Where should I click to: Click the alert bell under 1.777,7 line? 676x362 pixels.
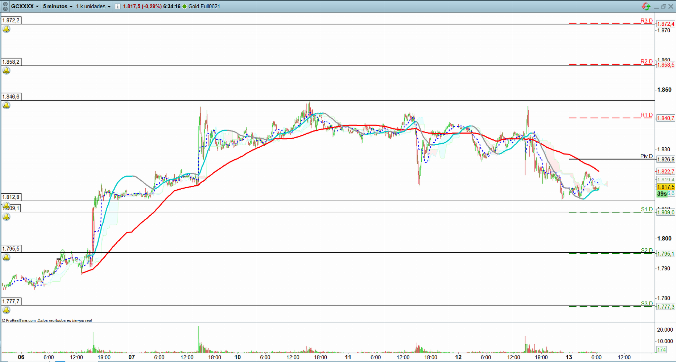[6, 310]
